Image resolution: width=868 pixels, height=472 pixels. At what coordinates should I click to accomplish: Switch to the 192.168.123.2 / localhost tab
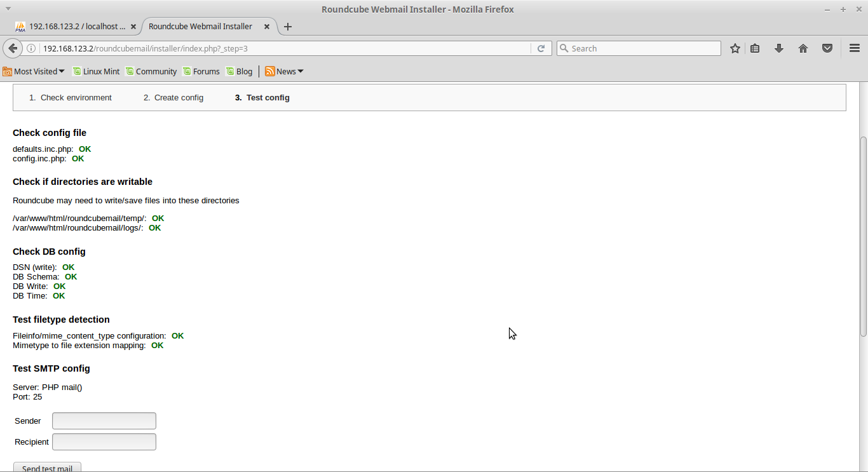[x=77, y=27]
